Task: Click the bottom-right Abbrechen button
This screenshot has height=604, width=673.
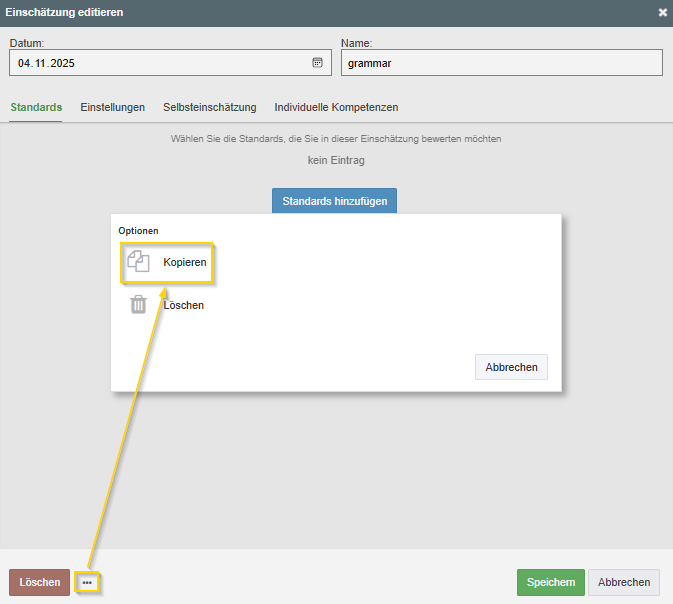Action: coord(624,582)
